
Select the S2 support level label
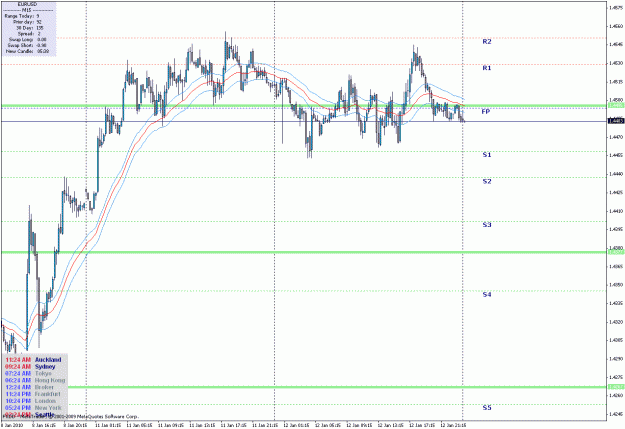coord(487,181)
